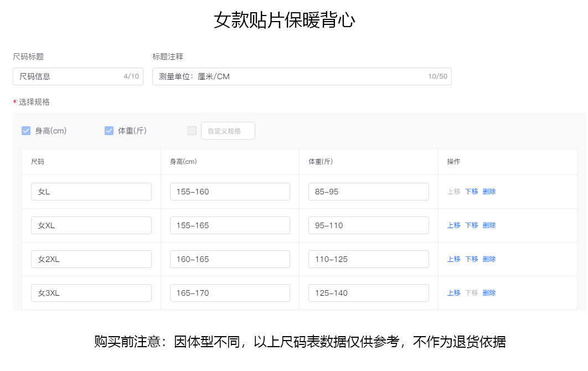Click the 125-140 weight input for 女3XL
The width and height of the screenshot is (588, 371).
point(368,292)
